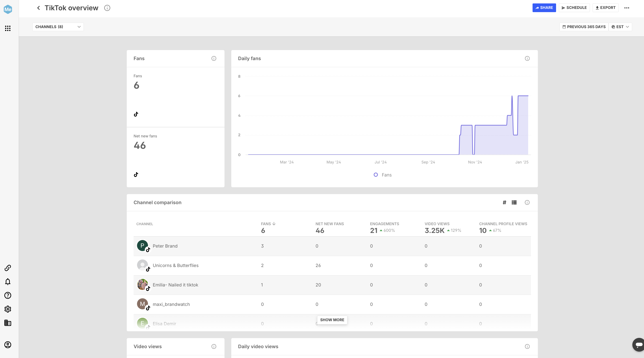
Task: Click info icon on Daily fans chart
Action: (x=527, y=59)
